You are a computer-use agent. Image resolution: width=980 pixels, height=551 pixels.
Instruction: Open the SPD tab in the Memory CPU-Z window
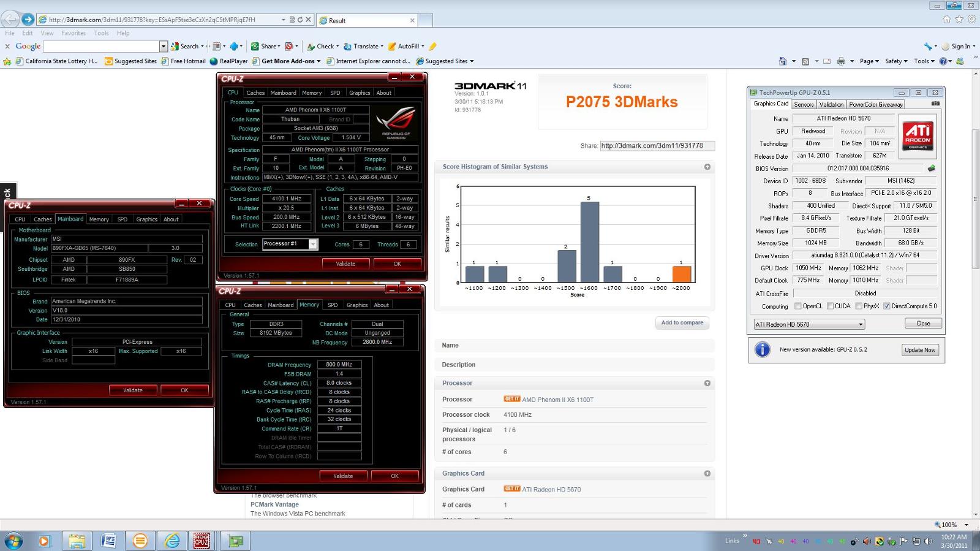(333, 305)
